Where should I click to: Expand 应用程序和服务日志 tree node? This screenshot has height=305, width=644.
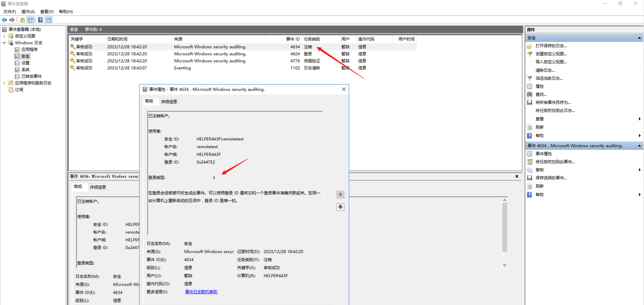(x=4, y=83)
